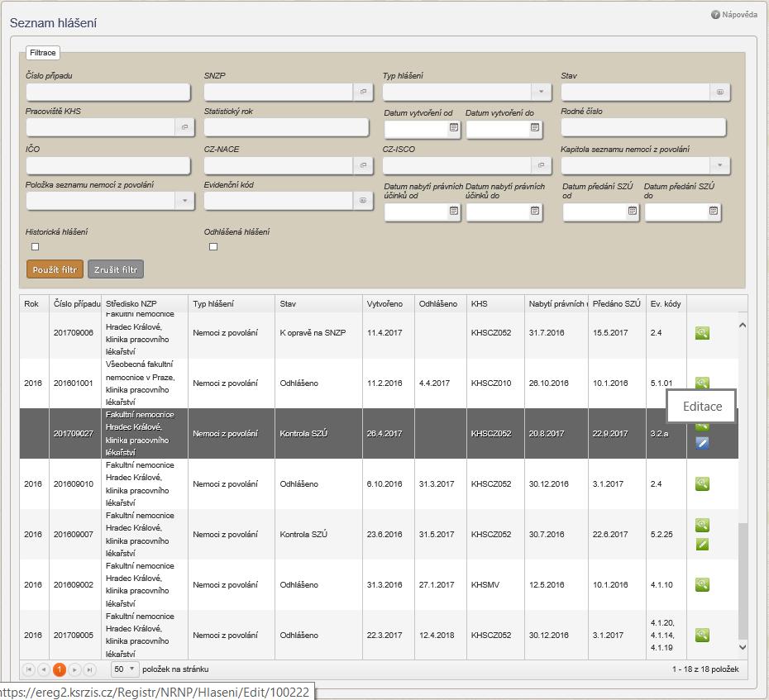Open calendar for Datum předání SZÚ od
This screenshot has height=700, width=769.
pos(633,211)
